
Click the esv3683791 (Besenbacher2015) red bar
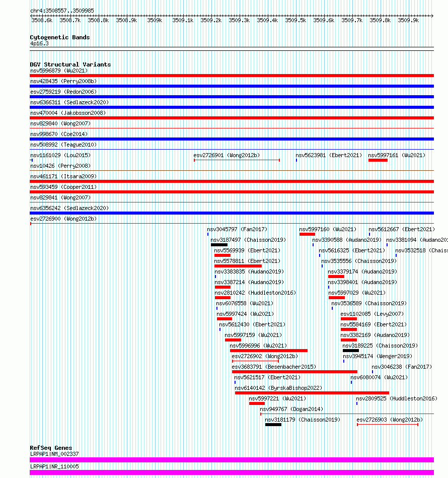pos(295,372)
